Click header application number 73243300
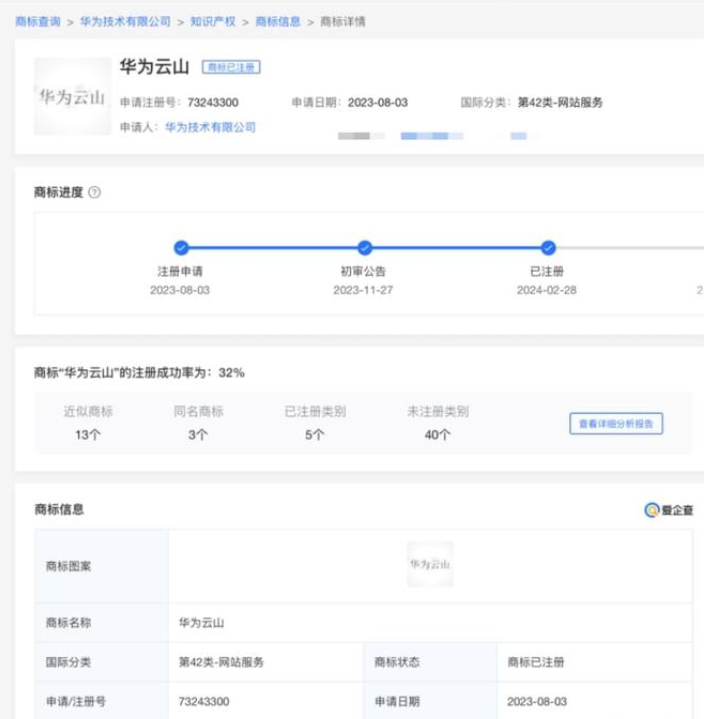Viewport: 704px width, 719px height. point(213,102)
